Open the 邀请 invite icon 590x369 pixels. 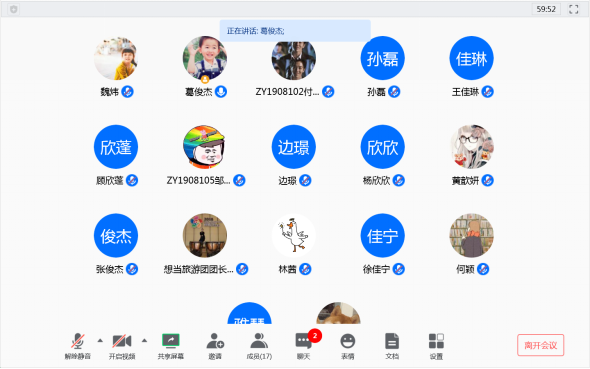215,346
